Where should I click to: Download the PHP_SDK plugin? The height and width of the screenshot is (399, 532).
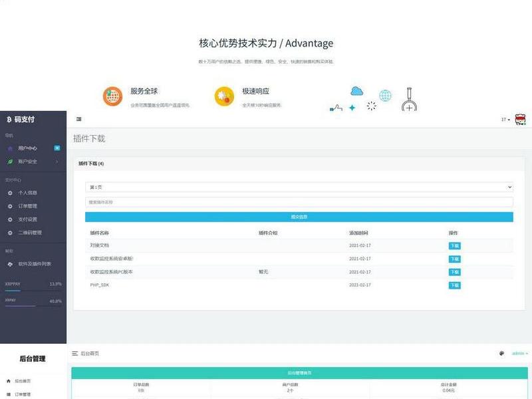tap(454, 285)
